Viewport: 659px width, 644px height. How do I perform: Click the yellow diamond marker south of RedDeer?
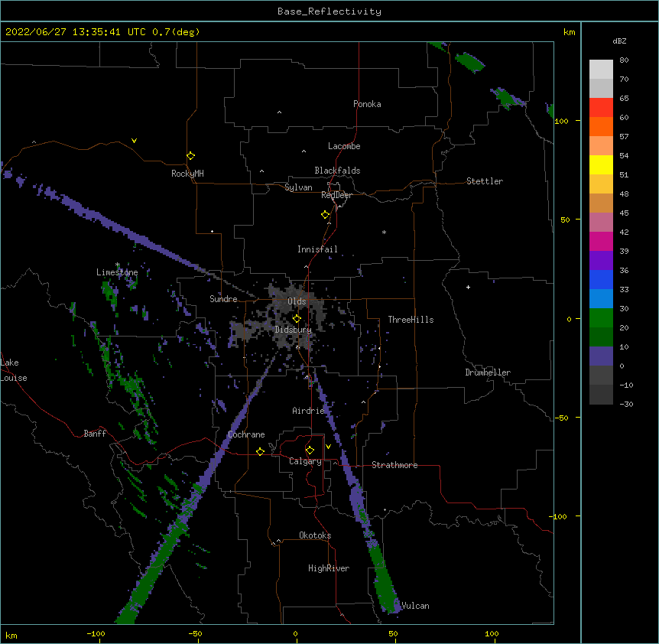326,215
